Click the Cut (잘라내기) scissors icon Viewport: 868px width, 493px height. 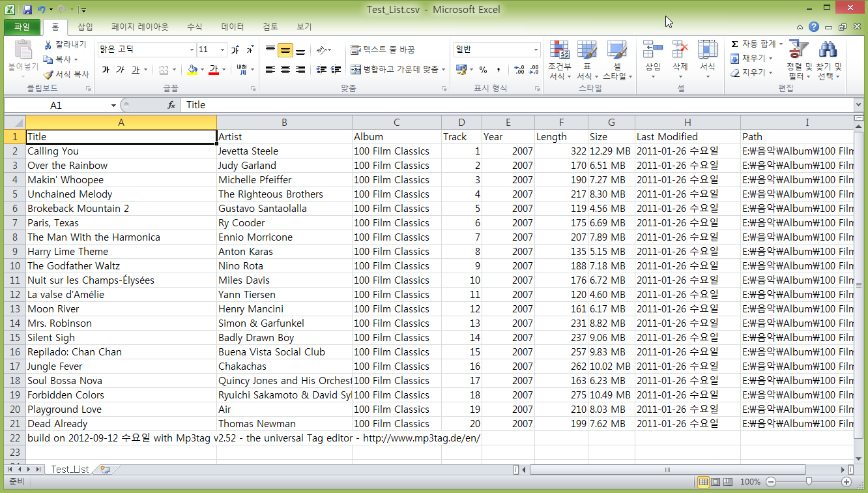pos(48,45)
